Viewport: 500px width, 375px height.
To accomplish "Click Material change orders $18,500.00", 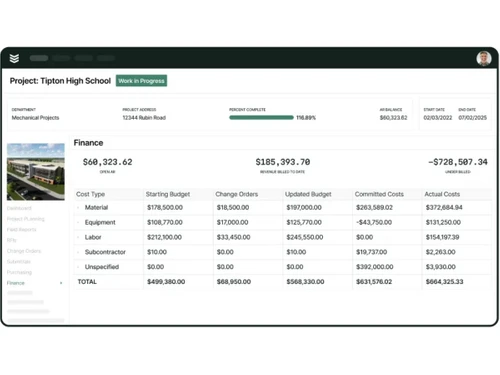I will 233,207.
